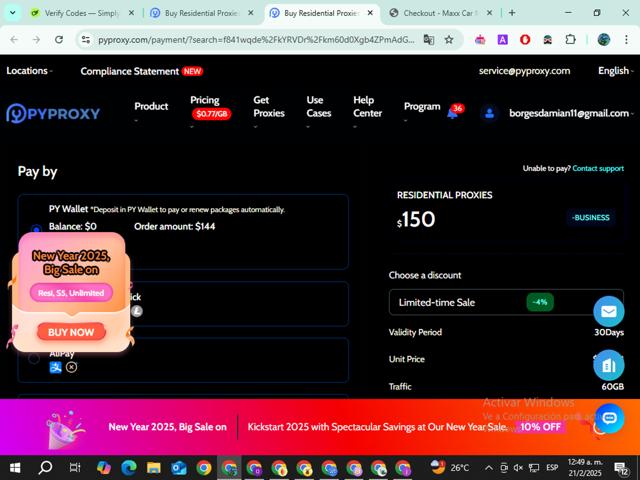Switch to the Verify Codes tab
This screenshot has width=640, height=480.
pyautogui.click(x=82, y=13)
